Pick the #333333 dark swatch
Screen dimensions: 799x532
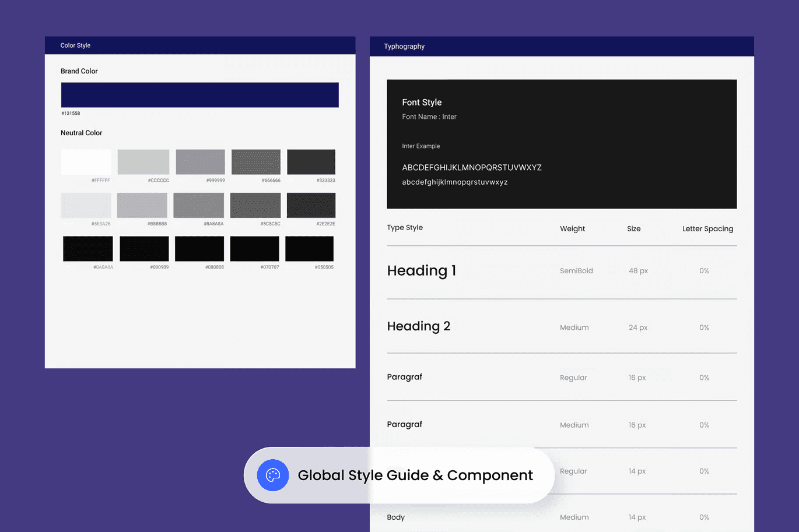pos(311,162)
